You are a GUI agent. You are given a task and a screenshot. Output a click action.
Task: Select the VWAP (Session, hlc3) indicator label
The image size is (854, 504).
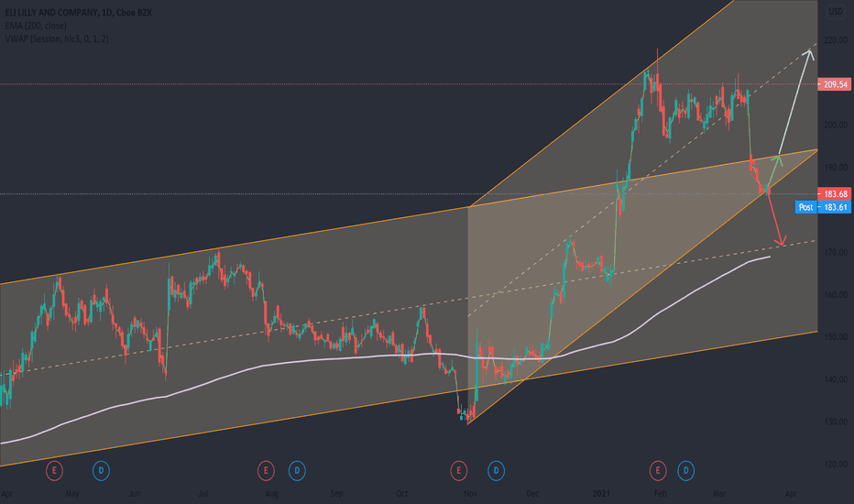pyautogui.click(x=57, y=38)
